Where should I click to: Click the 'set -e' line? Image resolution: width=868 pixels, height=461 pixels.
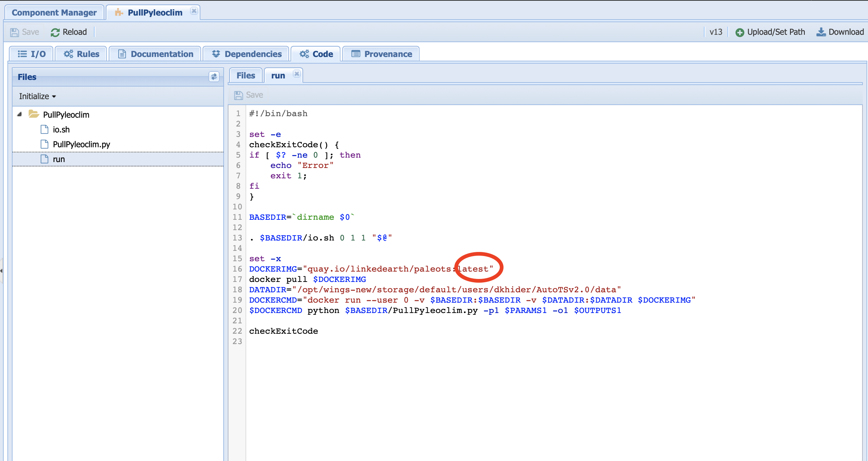265,134
